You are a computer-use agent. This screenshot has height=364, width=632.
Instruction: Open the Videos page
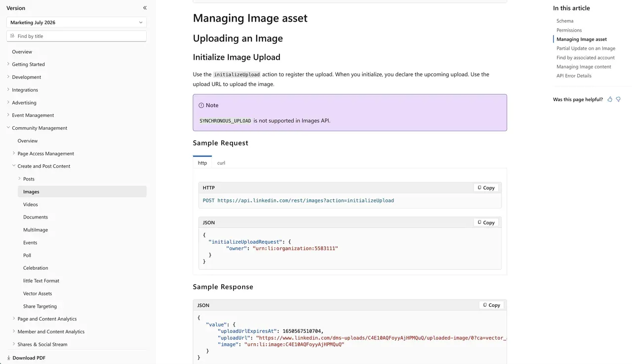click(x=31, y=204)
